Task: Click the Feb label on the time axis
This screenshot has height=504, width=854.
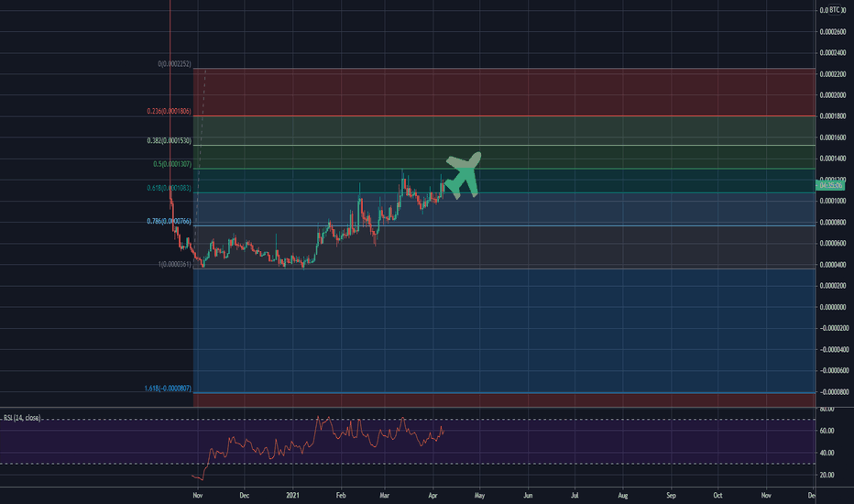Action: (341, 495)
